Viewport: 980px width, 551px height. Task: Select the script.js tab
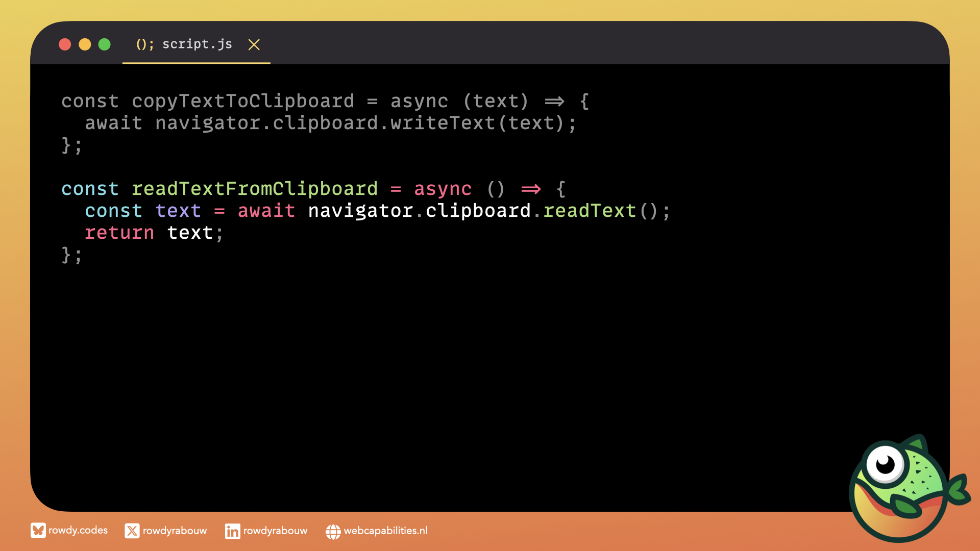point(197,44)
